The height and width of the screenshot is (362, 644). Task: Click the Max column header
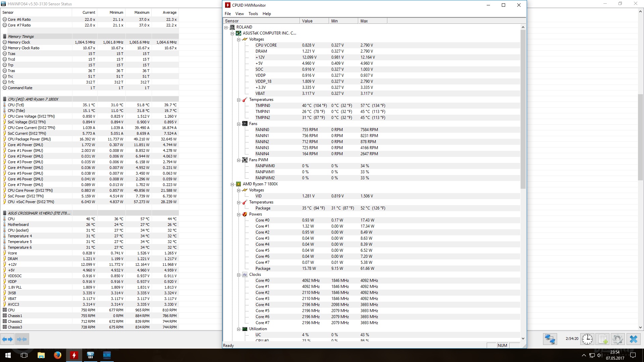372,21
